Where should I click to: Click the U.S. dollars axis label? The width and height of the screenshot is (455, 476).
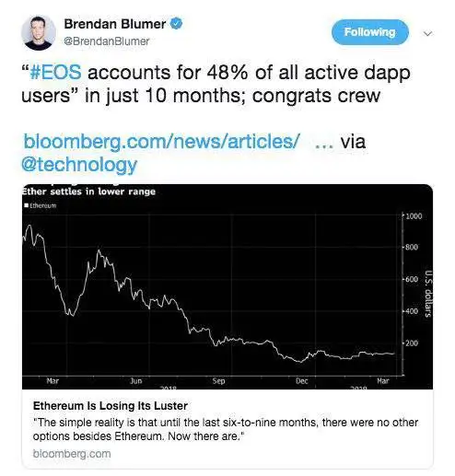click(x=428, y=294)
